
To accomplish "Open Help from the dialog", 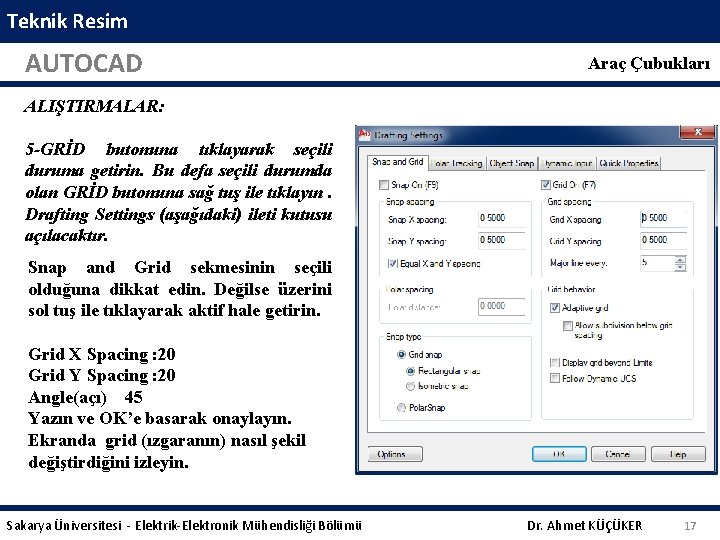I will point(678,454).
